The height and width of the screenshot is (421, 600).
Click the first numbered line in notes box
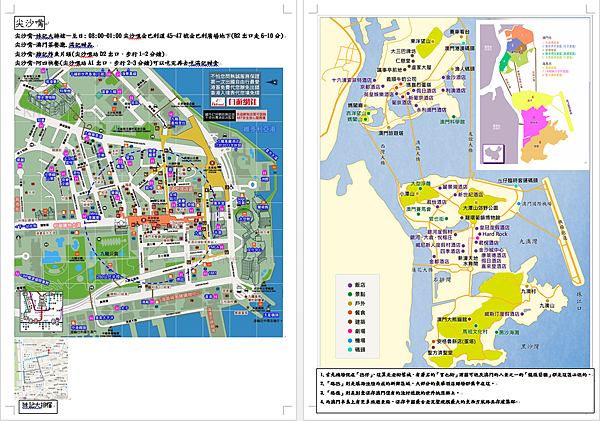(x=457, y=374)
